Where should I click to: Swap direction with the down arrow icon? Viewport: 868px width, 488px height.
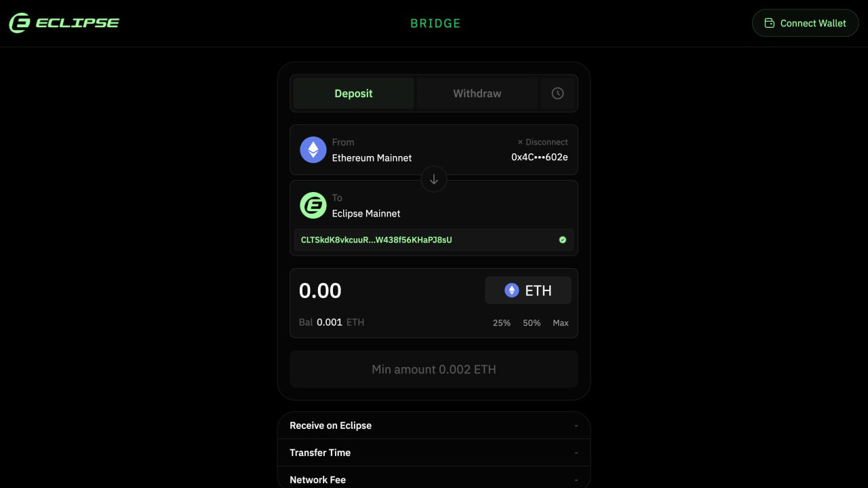click(434, 180)
